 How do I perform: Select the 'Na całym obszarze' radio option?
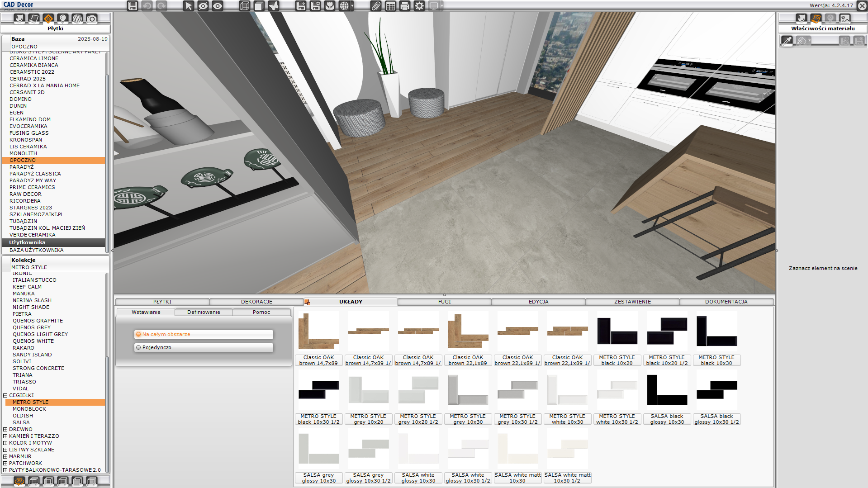(138, 334)
